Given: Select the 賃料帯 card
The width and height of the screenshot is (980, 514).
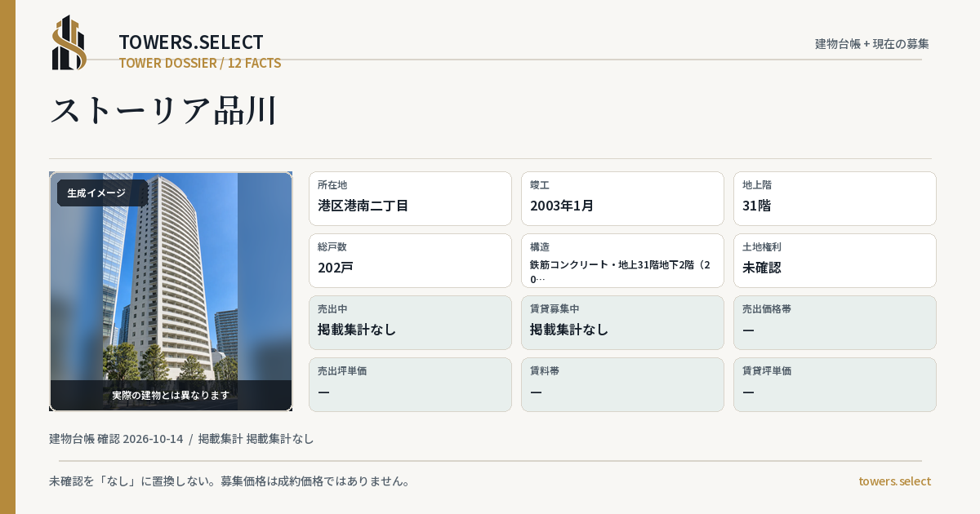Looking at the screenshot, I should pos(622,384).
